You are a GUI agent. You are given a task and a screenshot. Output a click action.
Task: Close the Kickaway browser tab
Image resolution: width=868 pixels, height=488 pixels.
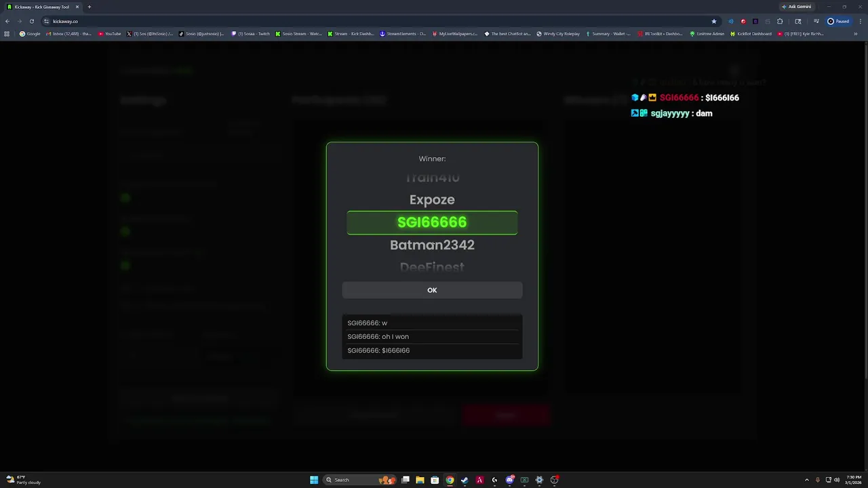77,7
